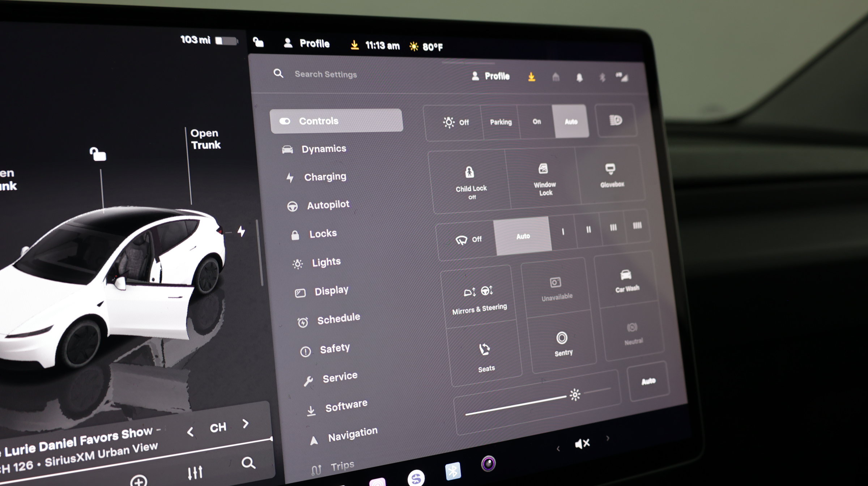This screenshot has width=868, height=486.
Task: Open Profile dropdown in top status bar
Action: [x=306, y=43]
